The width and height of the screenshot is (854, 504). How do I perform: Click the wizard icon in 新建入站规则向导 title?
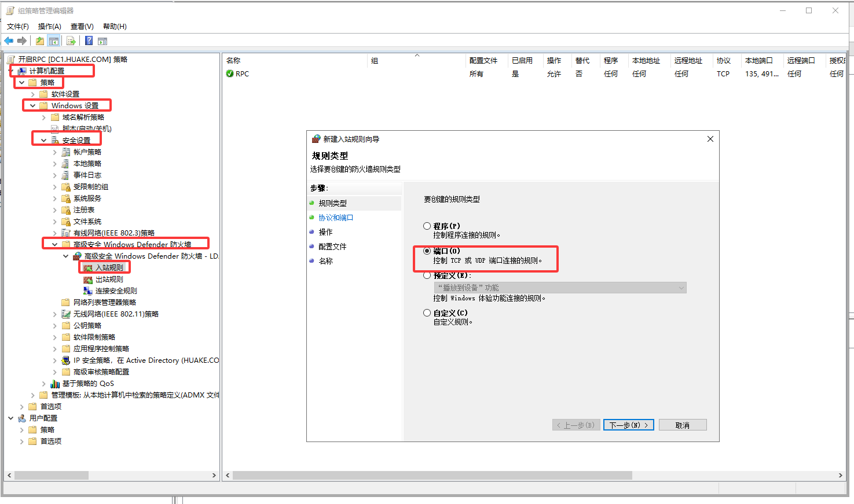316,139
